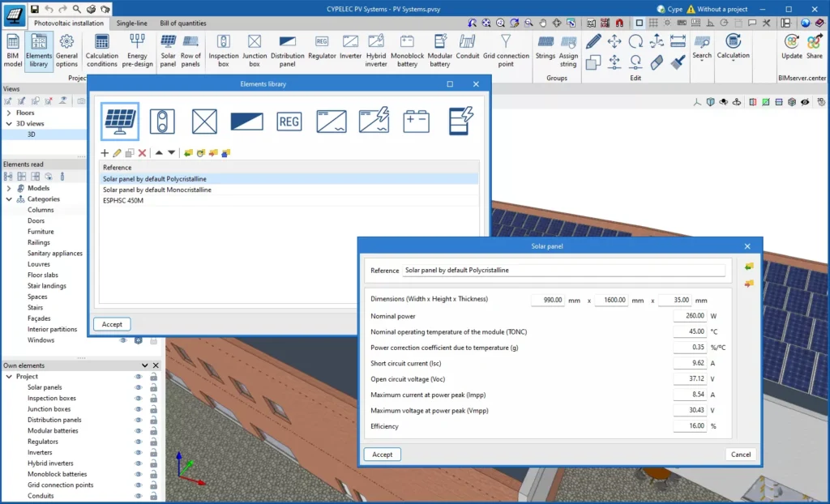Open the BIM model tool
The width and height of the screenshot is (830, 504).
click(x=13, y=50)
